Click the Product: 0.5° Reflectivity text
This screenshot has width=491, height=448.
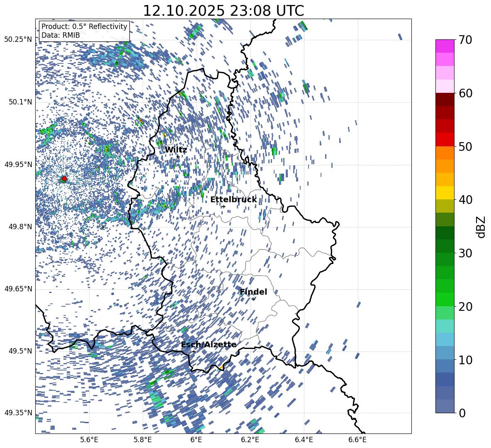click(84, 27)
